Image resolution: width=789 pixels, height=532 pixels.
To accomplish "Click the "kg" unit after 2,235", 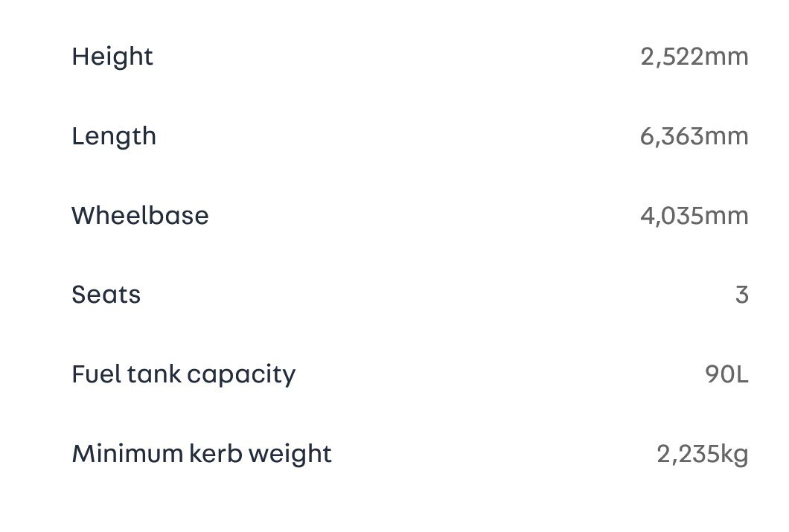I will pyautogui.click(x=733, y=454).
